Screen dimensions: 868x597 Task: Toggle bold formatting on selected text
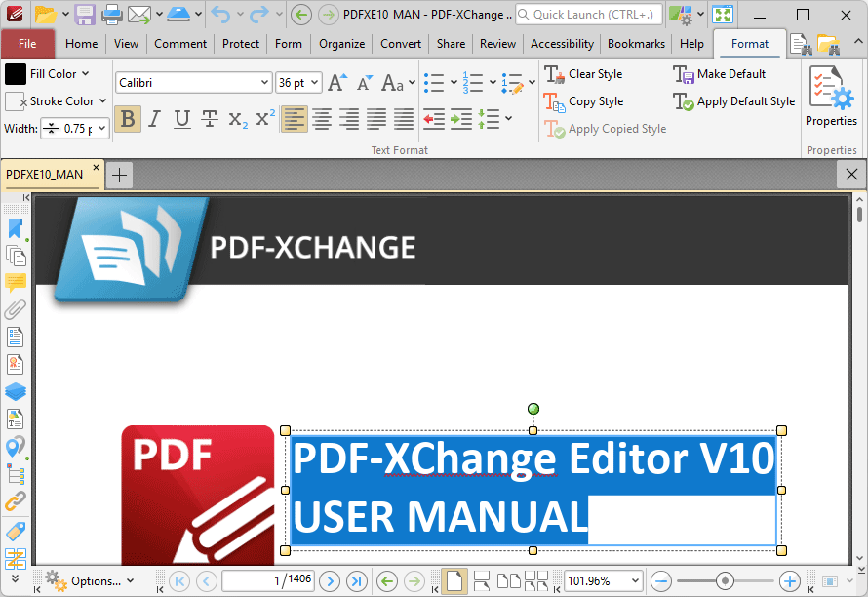(x=128, y=119)
